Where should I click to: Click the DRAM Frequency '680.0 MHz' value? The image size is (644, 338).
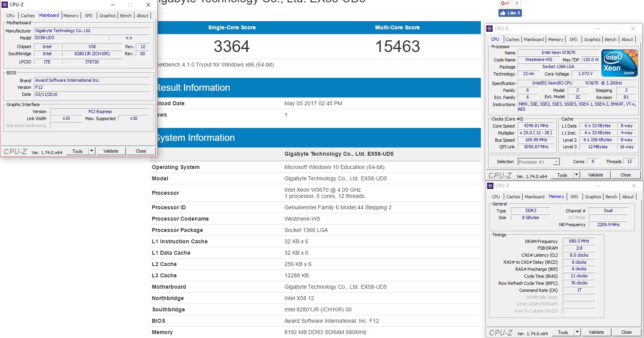pyautogui.click(x=579, y=241)
